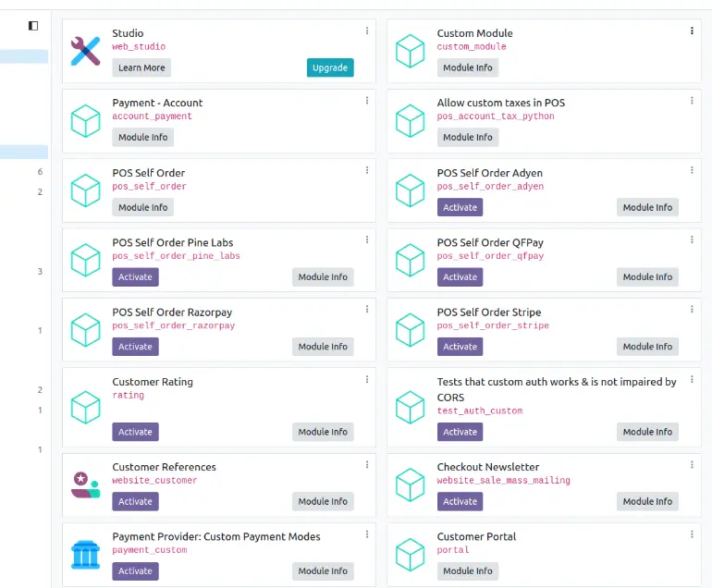Viewport: 712px width, 588px height.
Task: Click the Customer Portal cube icon
Action: [410, 554]
